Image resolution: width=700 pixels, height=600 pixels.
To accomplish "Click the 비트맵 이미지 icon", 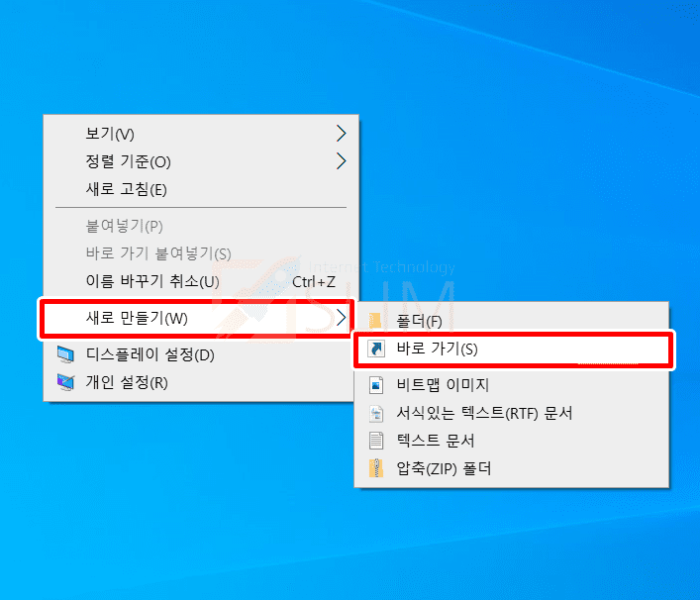I will click(x=376, y=385).
